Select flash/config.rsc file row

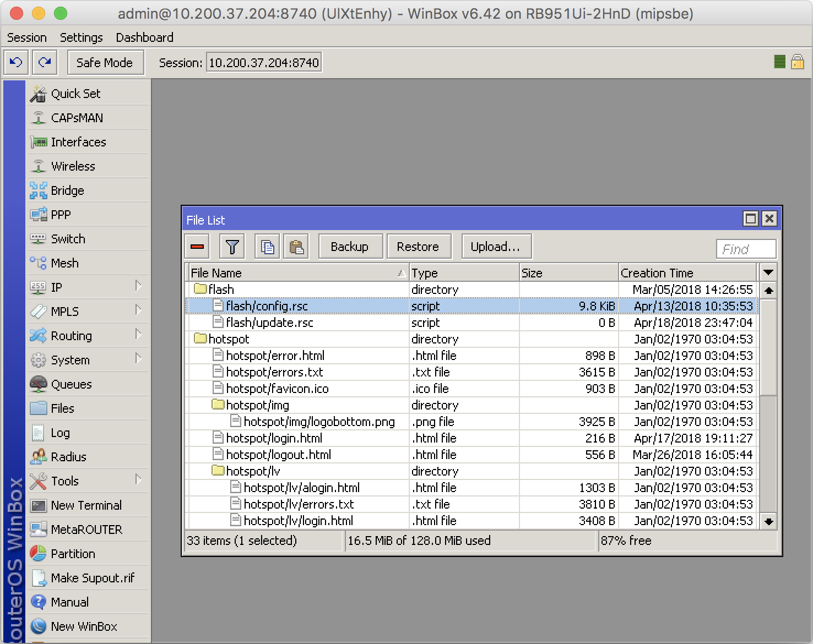tap(473, 306)
